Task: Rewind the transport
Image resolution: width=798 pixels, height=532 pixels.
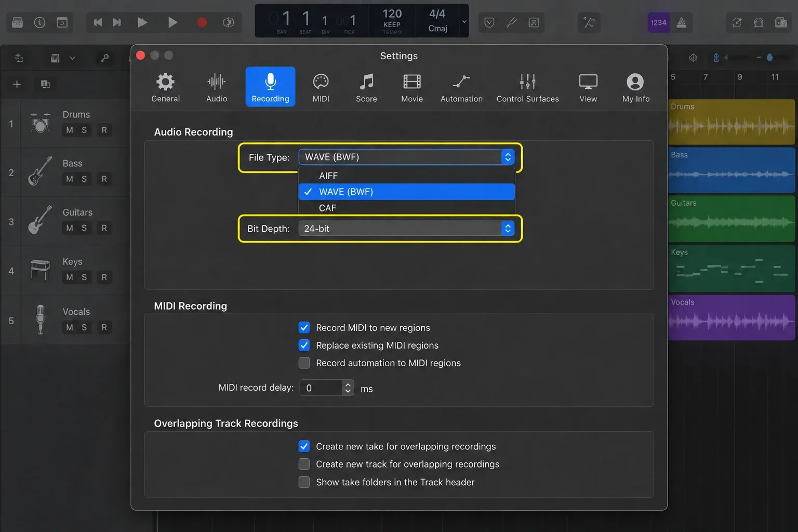Action: click(98, 22)
